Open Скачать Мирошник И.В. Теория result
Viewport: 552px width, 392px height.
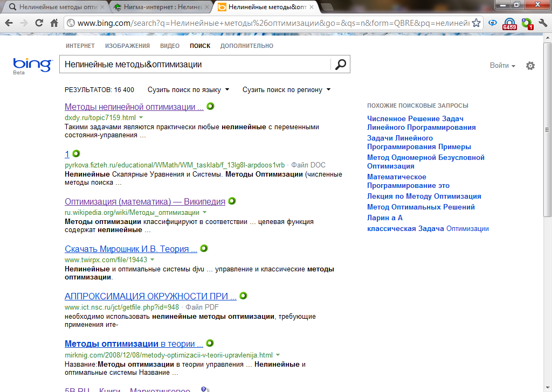[x=131, y=249]
